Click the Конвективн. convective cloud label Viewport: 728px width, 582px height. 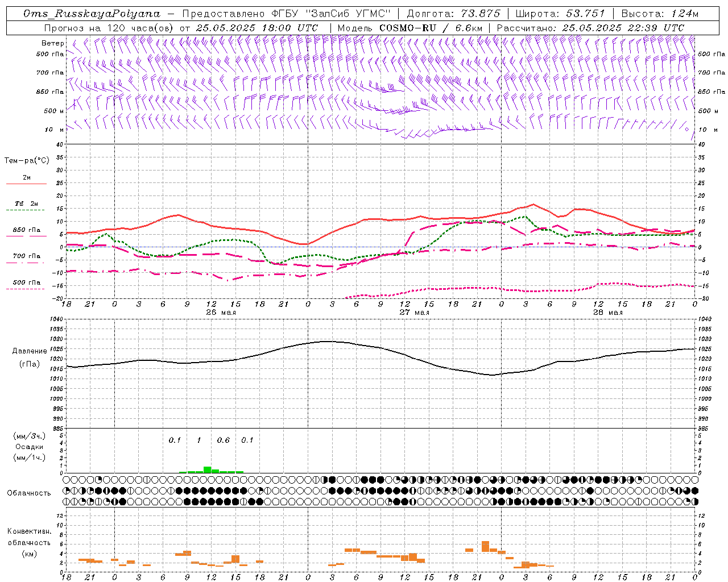(x=30, y=531)
